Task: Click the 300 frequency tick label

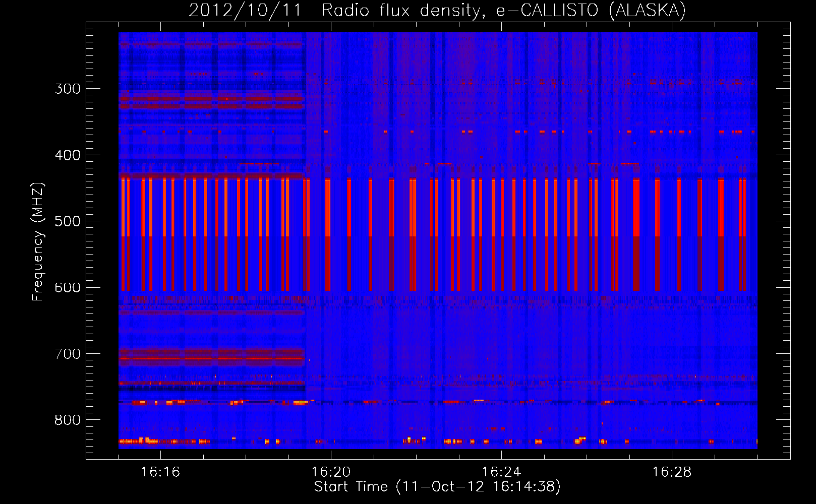Action: click(68, 89)
